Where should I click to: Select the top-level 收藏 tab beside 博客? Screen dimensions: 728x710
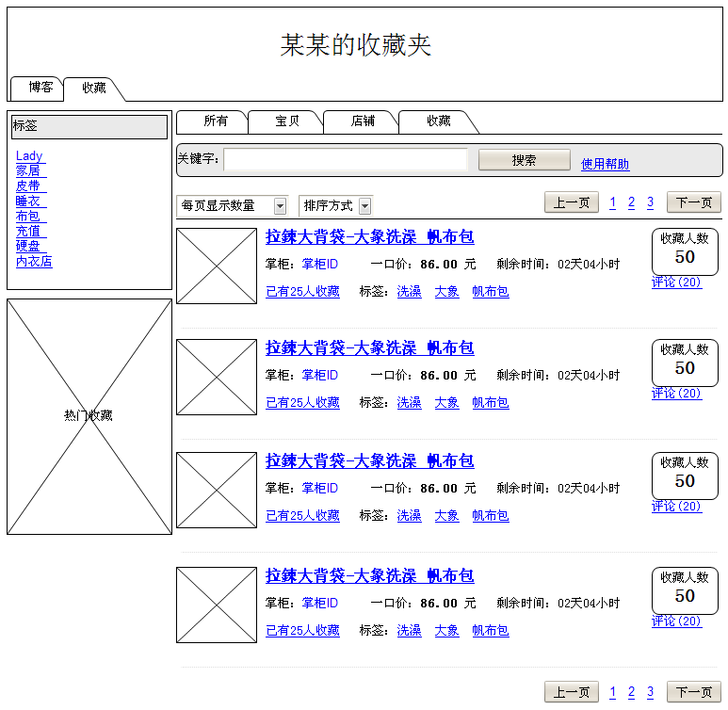(94, 89)
